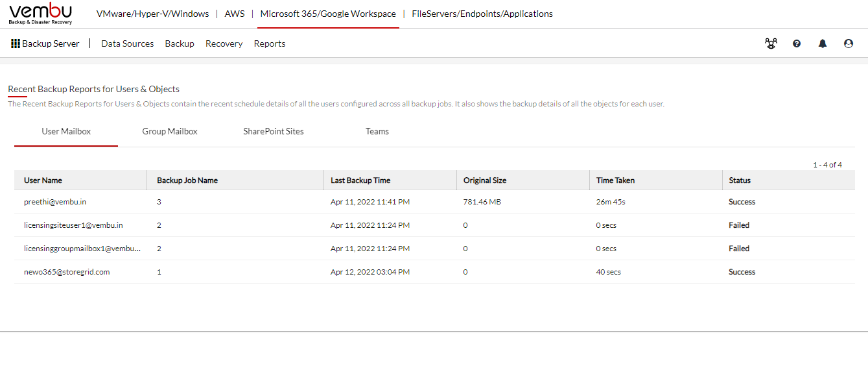This screenshot has height=368, width=868.
Task: Open the Recovery menu
Action: (224, 43)
